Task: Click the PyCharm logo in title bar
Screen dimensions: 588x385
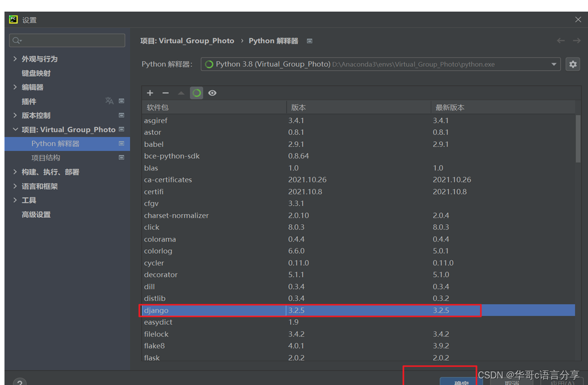Action: [14, 20]
